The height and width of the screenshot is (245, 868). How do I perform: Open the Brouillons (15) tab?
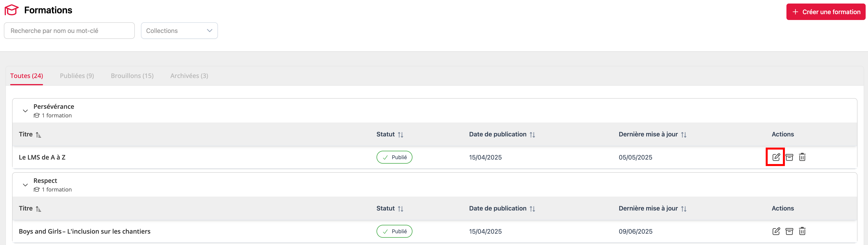click(132, 76)
